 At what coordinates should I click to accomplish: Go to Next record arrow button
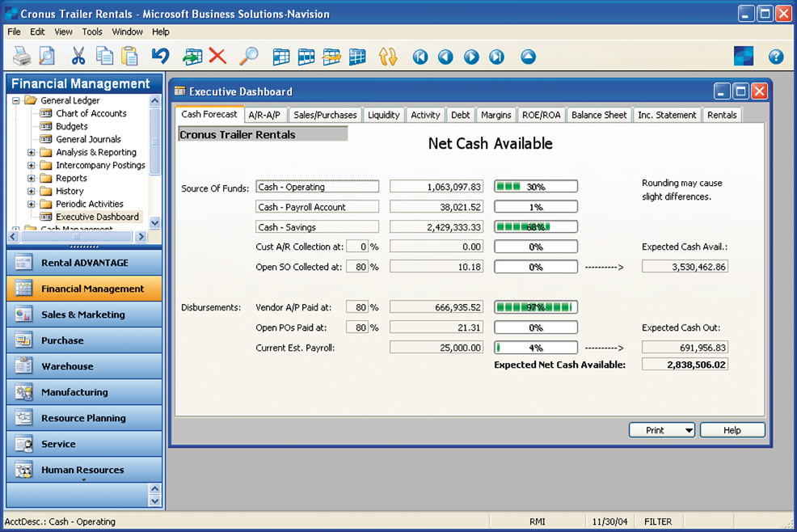[x=471, y=57]
